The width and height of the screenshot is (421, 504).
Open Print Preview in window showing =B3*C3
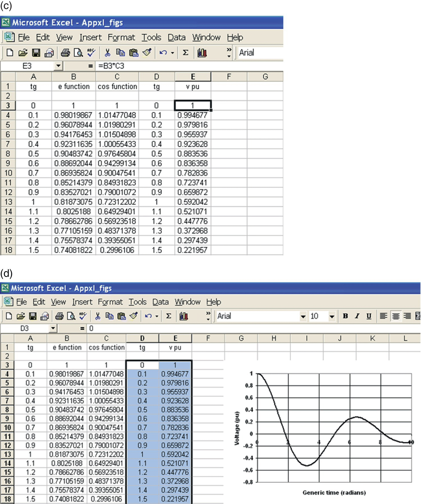(78, 52)
